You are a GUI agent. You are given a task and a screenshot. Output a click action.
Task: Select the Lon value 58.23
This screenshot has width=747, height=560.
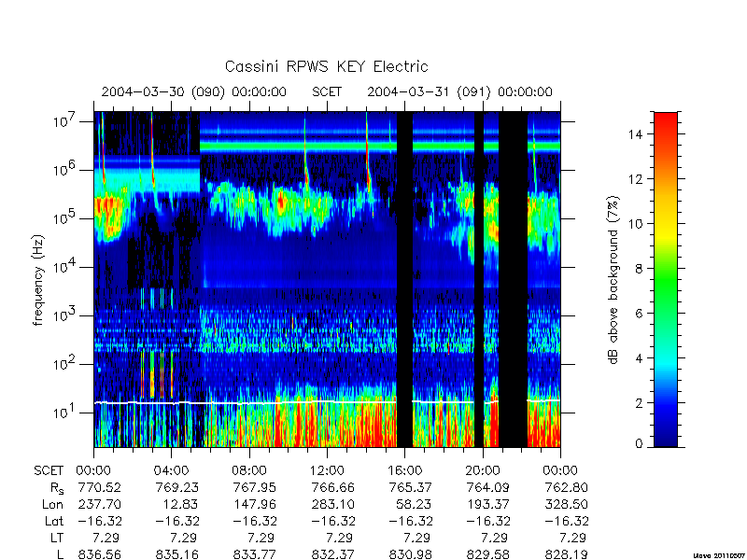tap(415, 504)
